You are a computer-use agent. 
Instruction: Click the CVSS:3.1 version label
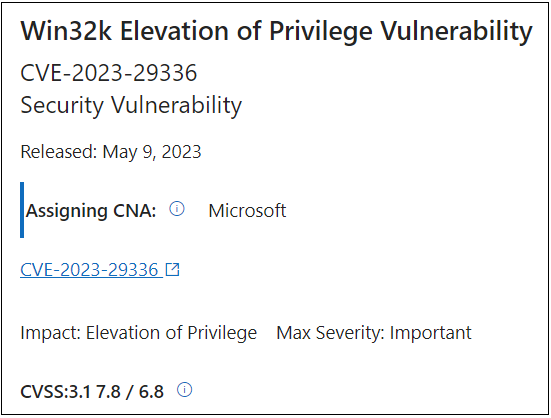pos(56,392)
